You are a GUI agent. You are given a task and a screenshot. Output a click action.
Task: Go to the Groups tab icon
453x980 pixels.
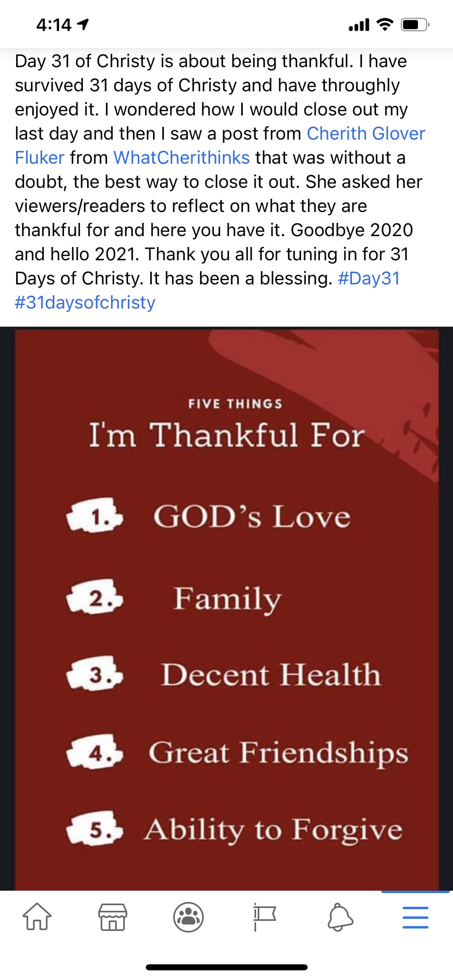[x=188, y=917]
